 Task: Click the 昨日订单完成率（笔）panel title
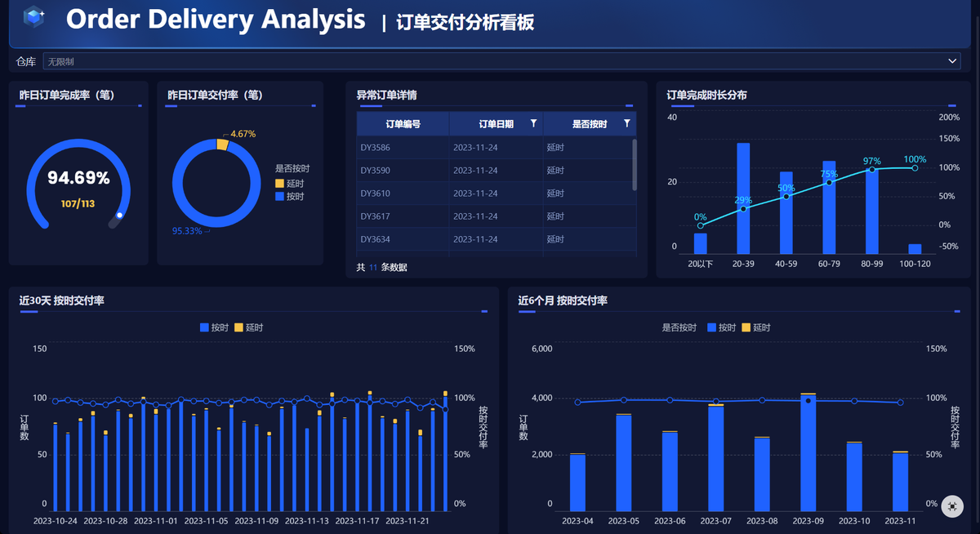click(x=67, y=95)
